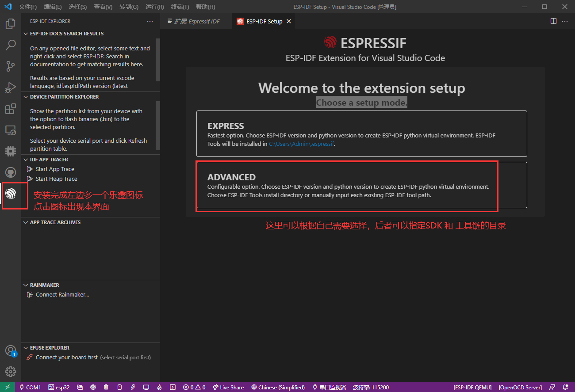Viewport: 575px width, 392px height.
Task: Click the project folder icon in status bar
Action: [80, 387]
